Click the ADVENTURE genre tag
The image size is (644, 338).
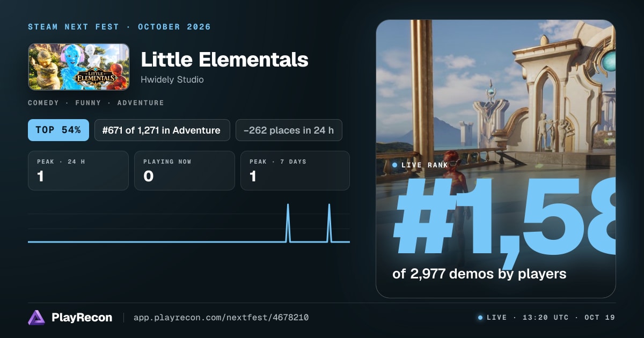(x=141, y=102)
